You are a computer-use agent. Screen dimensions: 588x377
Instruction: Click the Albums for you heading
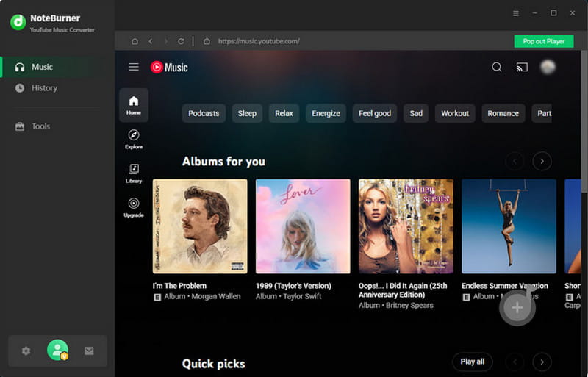point(224,162)
